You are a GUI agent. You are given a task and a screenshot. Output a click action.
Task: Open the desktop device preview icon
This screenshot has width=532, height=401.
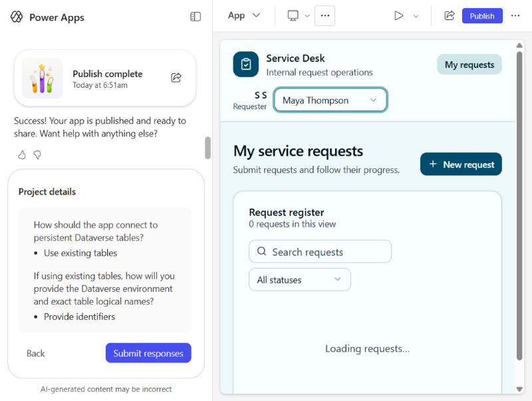(293, 15)
